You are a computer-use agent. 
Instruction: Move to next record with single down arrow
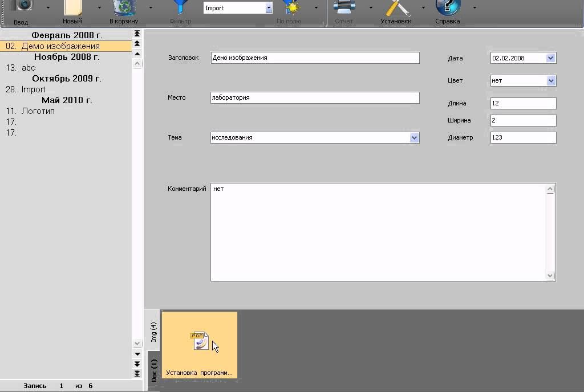(x=137, y=354)
